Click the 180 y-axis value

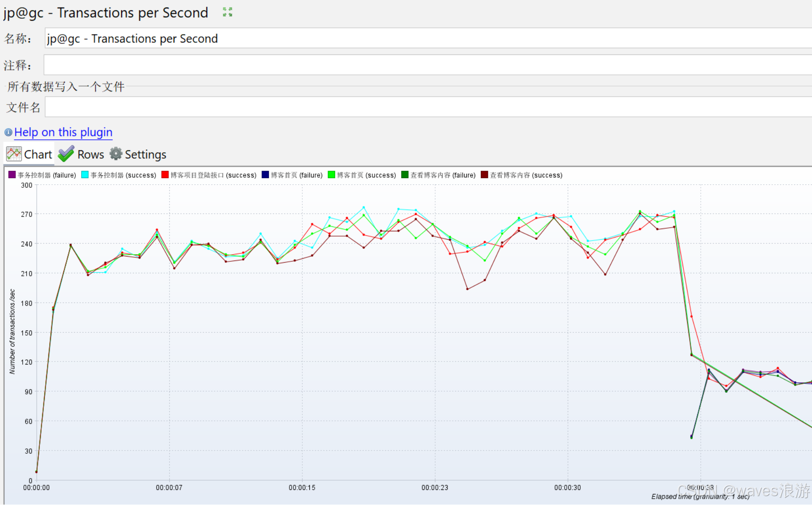[27, 303]
